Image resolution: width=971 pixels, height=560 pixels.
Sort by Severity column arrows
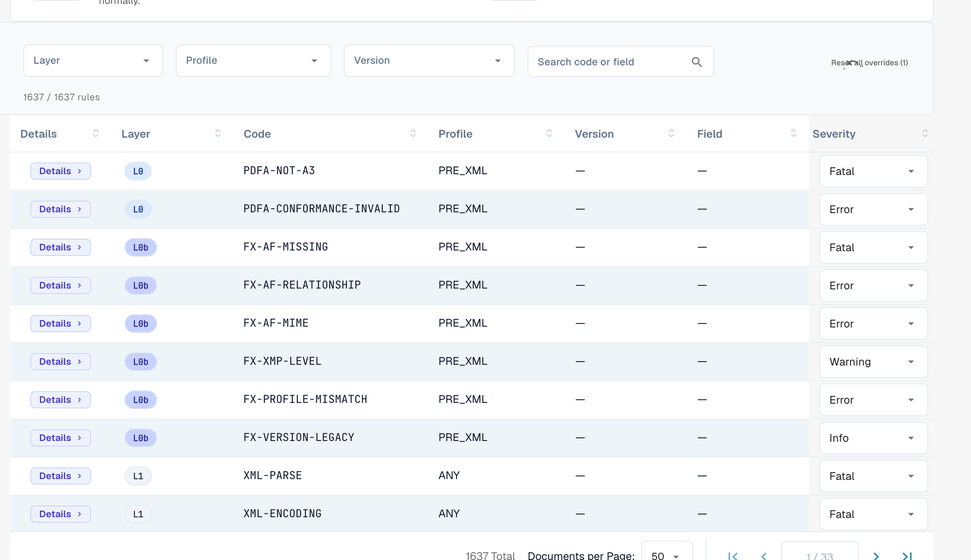(925, 133)
